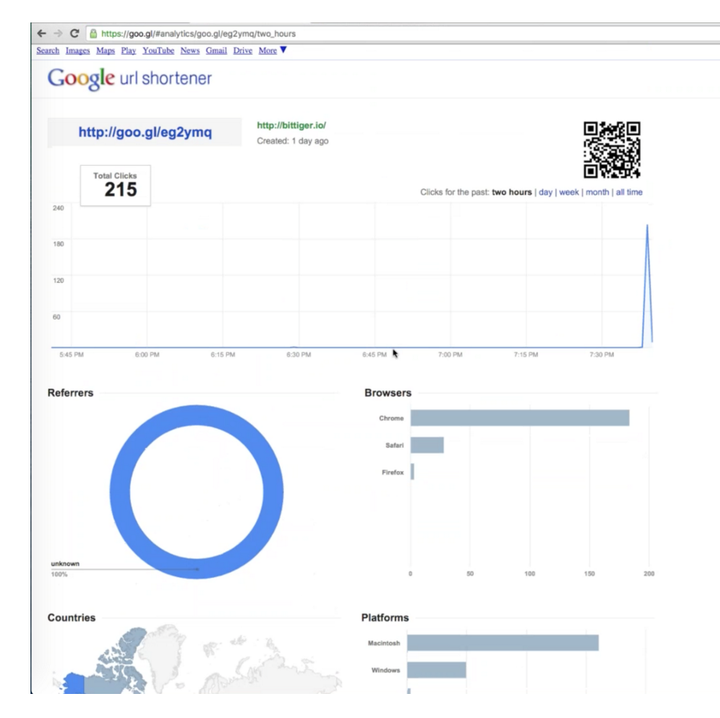The image size is (720, 718).
Task: Click the Total Clicks 215 box
Action: [x=115, y=185]
